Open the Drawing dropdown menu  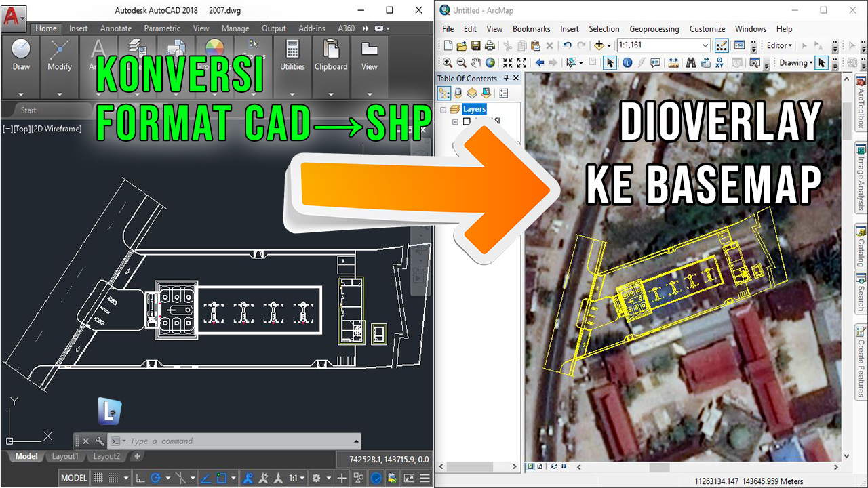[796, 63]
